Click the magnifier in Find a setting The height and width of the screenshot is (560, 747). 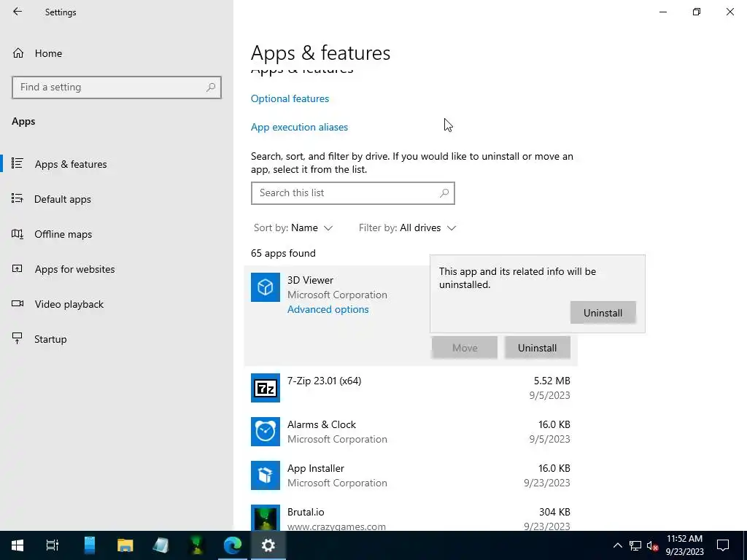[211, 87]
